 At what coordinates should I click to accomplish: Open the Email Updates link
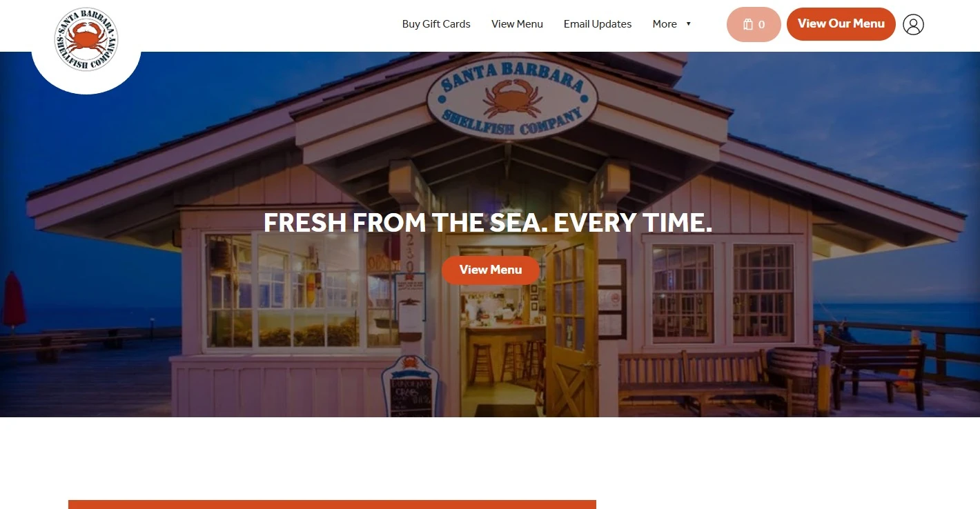click(598, 24)
